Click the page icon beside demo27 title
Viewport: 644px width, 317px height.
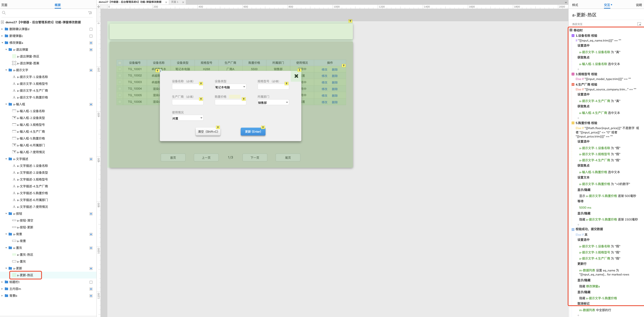coord(3,22)
